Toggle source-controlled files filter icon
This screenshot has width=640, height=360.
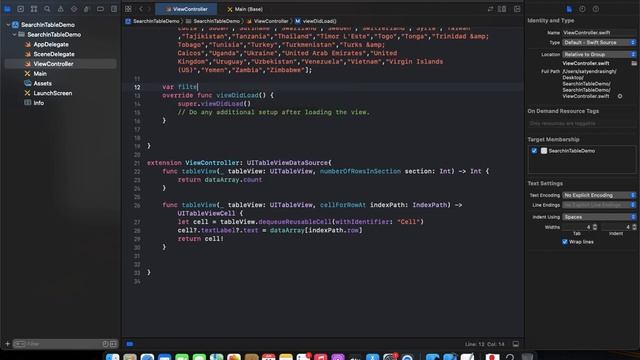click(113, 344)
